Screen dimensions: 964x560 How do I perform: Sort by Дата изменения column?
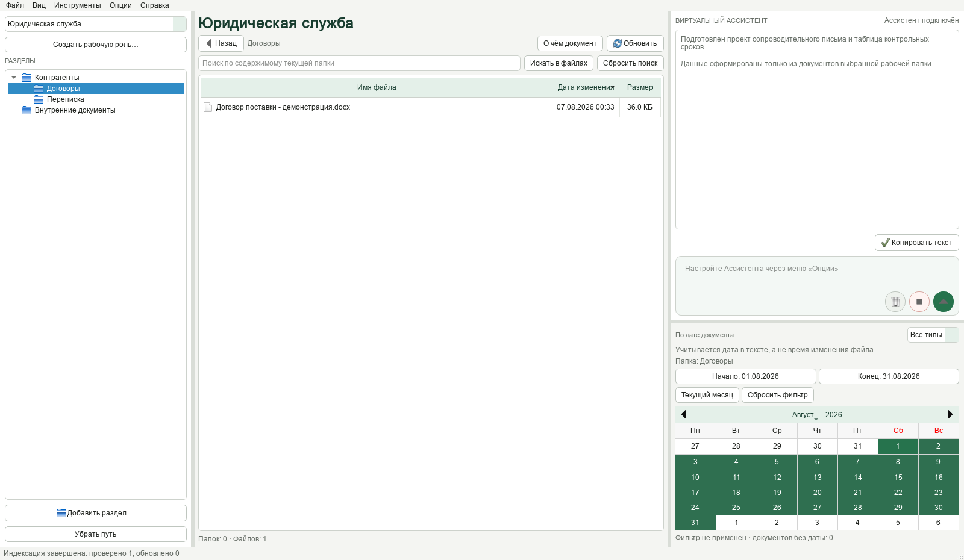[586, 87]
